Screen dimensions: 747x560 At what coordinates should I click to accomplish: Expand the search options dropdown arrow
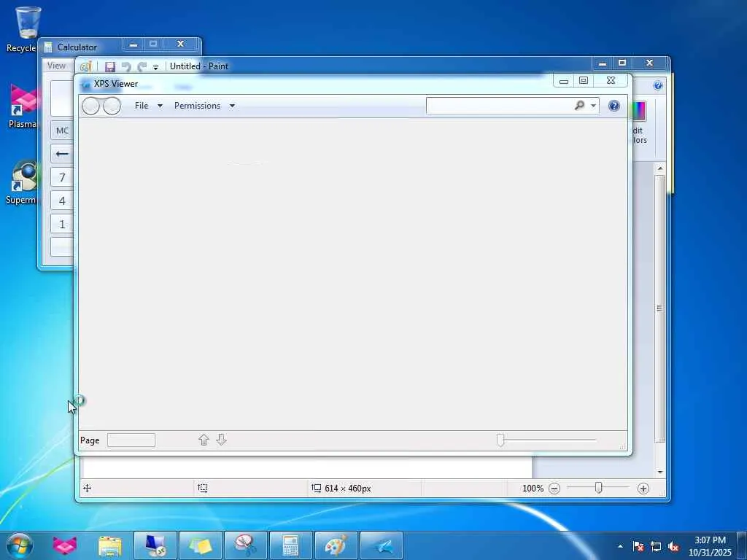[x=593, y=106]
